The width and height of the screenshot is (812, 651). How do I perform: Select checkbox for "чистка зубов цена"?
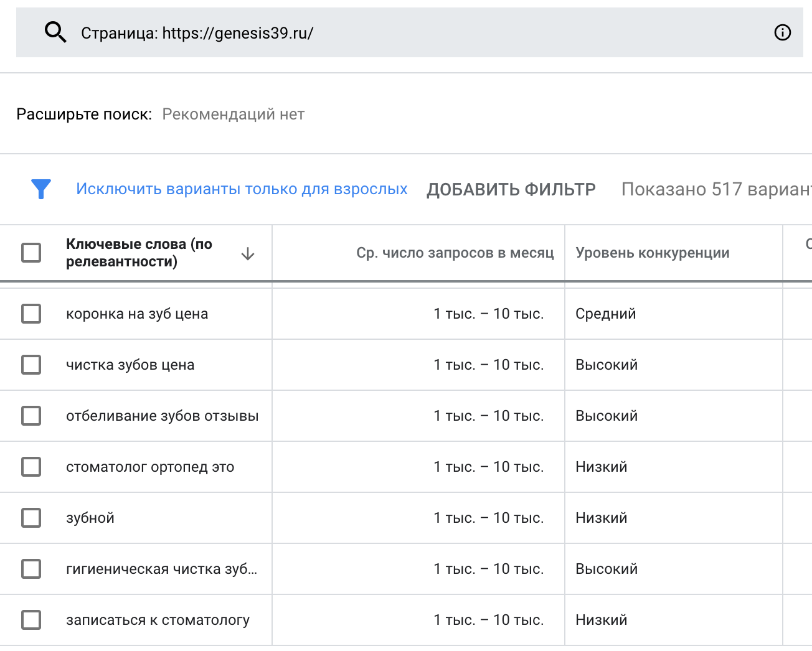point(31,365)
